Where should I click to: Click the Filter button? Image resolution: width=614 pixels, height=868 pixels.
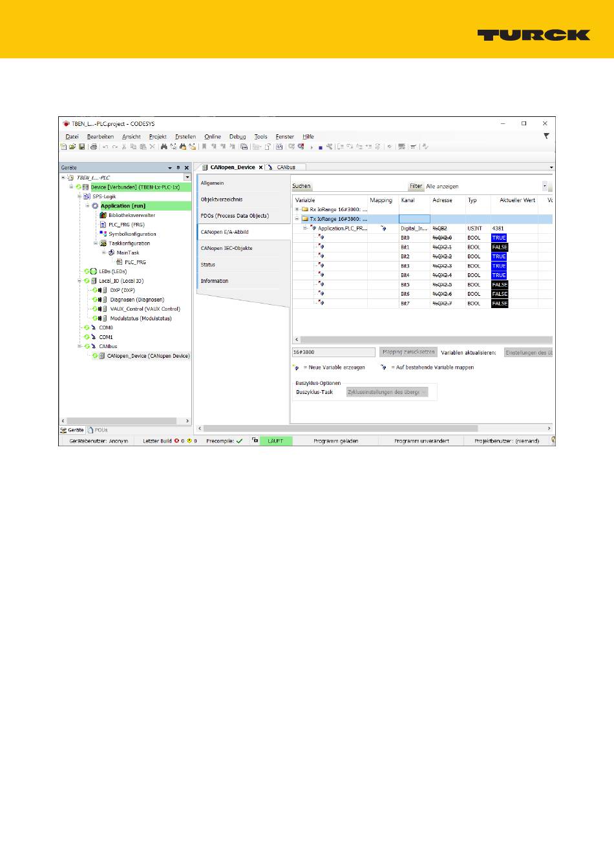pos(416,186)
